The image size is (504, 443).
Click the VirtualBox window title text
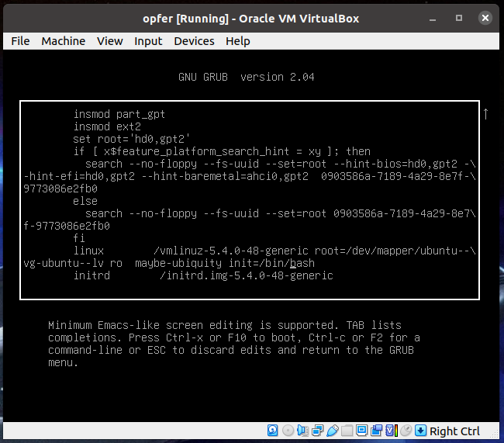tap(250, 19)
